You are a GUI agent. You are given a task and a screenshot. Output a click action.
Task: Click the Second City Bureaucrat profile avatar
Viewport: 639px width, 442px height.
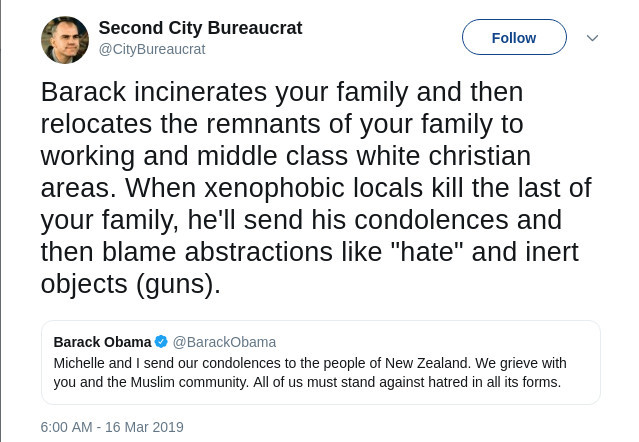tap(65, 39)
